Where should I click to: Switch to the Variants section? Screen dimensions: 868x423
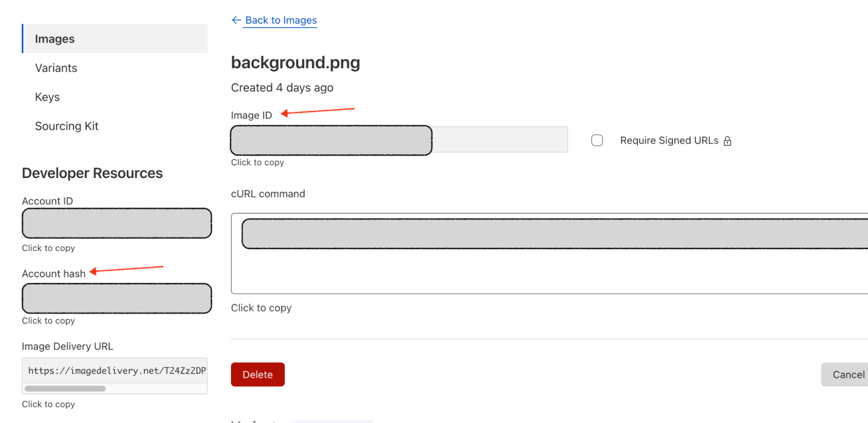click(x=56, y=68)
